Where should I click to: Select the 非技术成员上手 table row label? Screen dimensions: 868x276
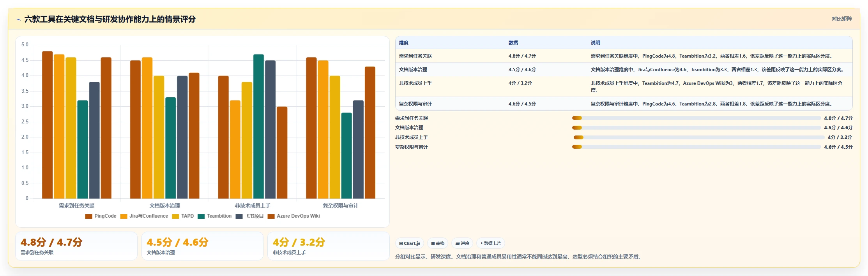pos(415,83)
